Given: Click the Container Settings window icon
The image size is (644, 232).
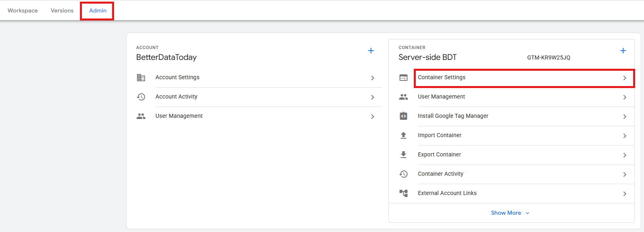Looking at the screenshot, I should 403,78.
